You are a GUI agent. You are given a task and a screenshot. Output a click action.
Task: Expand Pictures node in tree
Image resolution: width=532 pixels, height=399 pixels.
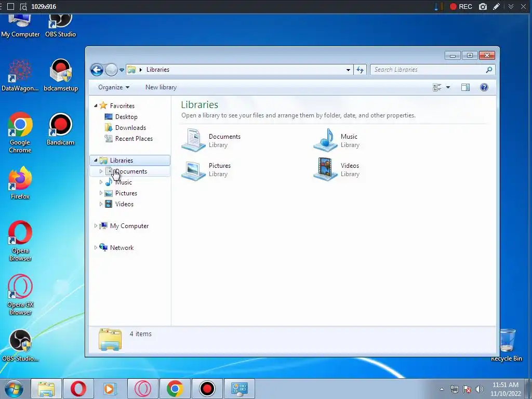[x=101, y=193]
